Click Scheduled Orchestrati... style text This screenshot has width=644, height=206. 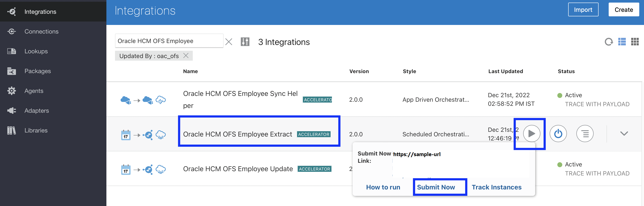click(436, 134)
